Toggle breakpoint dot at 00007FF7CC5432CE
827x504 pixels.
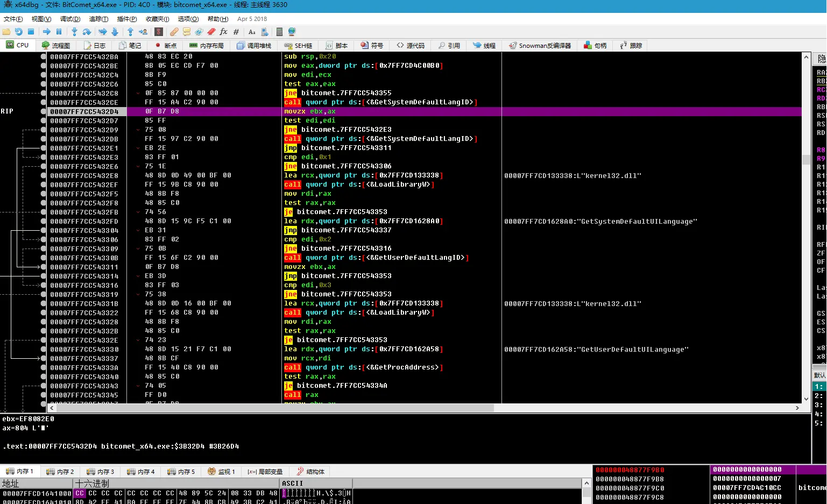pos(44,102)
